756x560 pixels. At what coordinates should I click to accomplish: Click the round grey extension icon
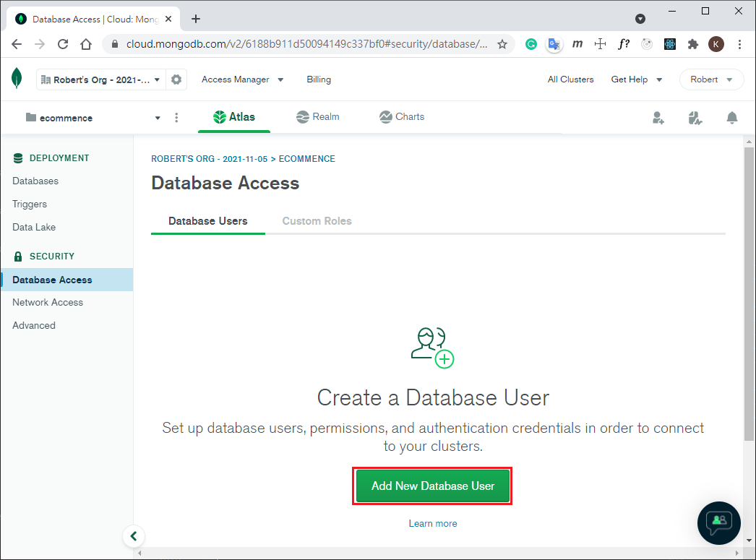(x=647, y=44)
